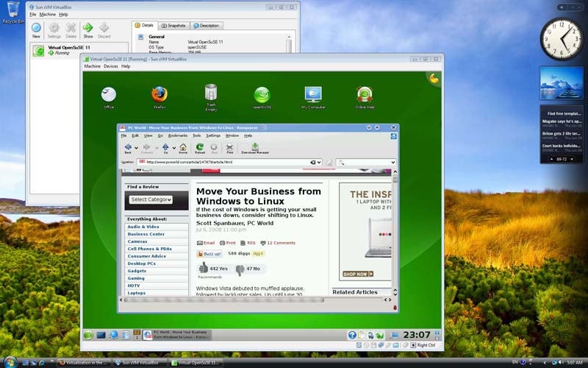Click the Audio & Video category link
The height and width of the screenshot is (368, 588).
(143, 227)
